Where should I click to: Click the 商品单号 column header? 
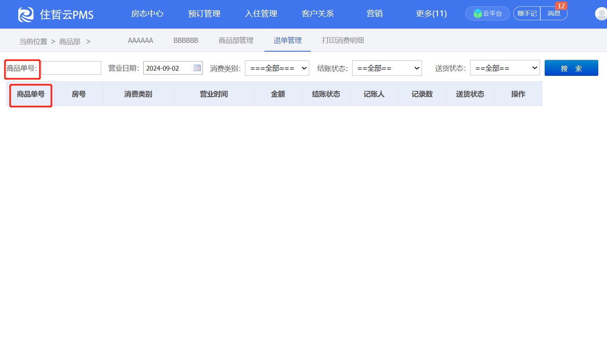(31, 94)
